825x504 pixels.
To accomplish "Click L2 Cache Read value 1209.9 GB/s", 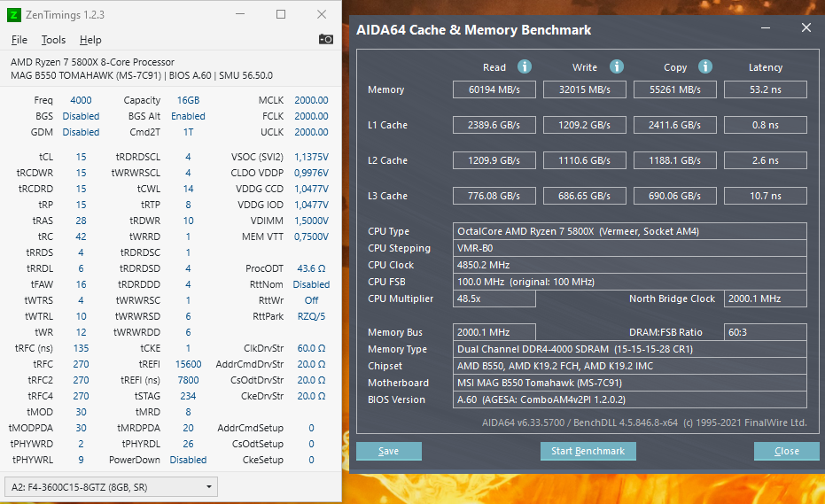I will 494,160.
